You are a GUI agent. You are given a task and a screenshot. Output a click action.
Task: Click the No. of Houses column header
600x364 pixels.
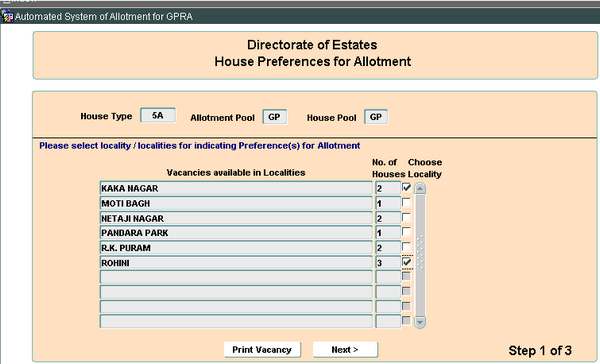(388, 168)
